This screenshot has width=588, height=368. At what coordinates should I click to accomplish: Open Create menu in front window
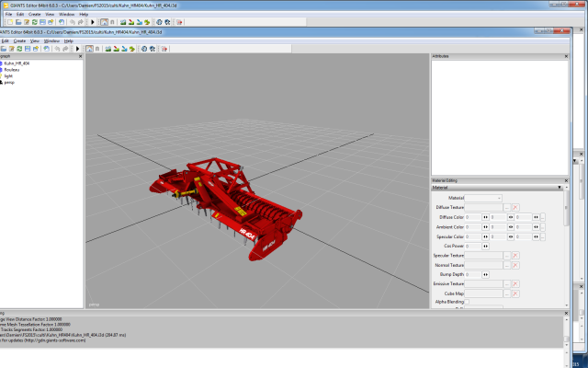pos(19,40)
